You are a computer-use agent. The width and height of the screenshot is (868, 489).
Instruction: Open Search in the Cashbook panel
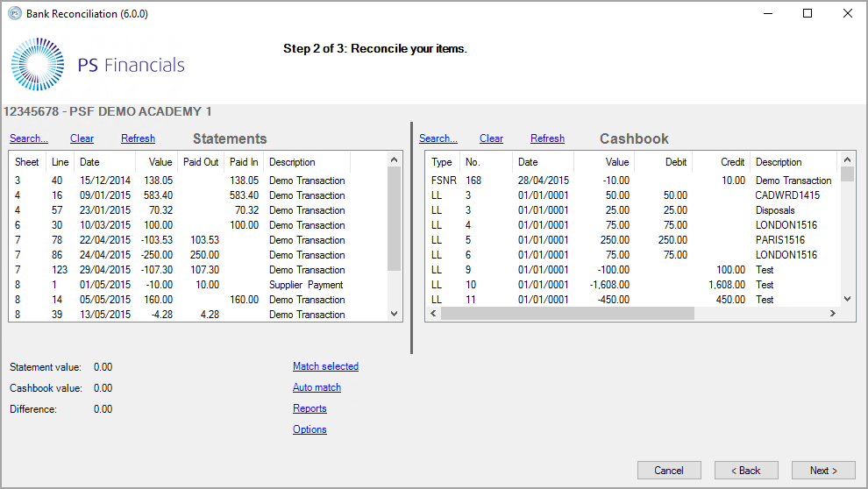(438, 138)
